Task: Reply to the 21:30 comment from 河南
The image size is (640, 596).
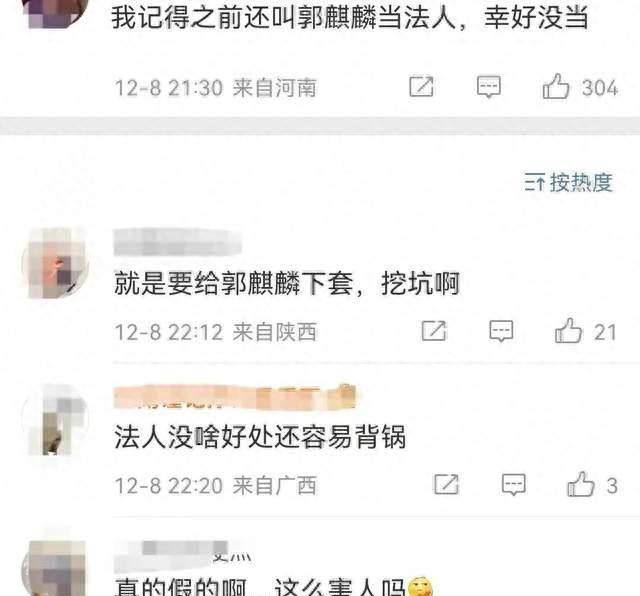Action: [x=489, y=87]
